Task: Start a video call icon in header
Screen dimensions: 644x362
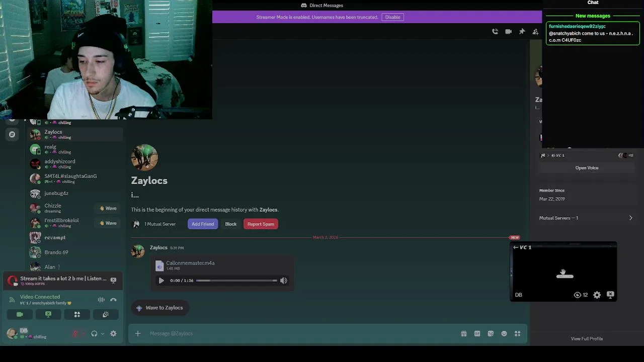Action: tap(509, 32)
